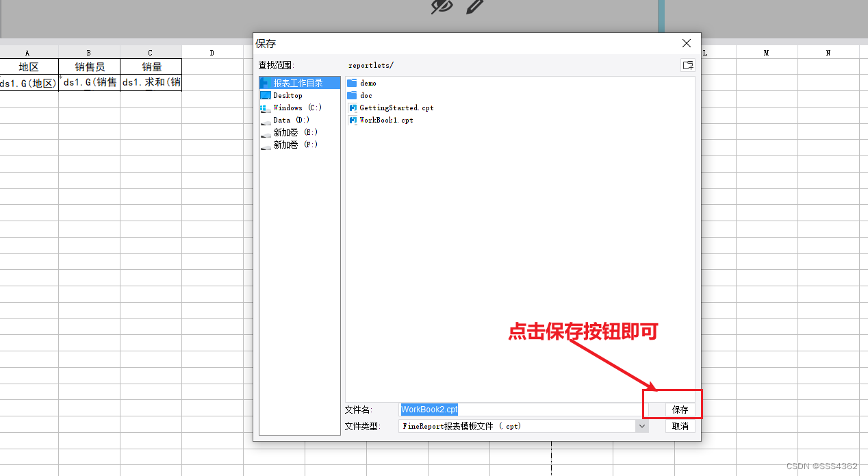Image resolution: width=868 pixels, height=476 pixels.
Task: Click the 文件名 input field
Action: [x=523, y=410]
